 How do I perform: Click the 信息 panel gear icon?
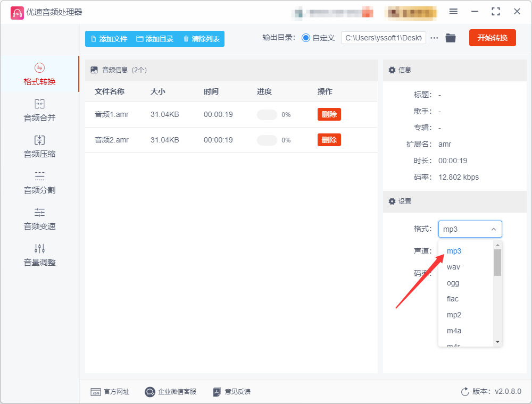coord(392,70)
